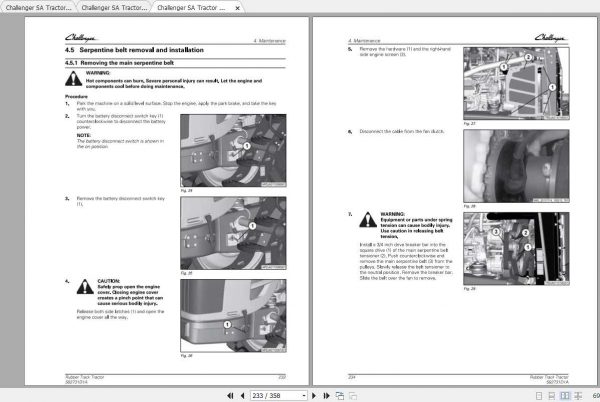Select two-page facing view

[565, 396]
